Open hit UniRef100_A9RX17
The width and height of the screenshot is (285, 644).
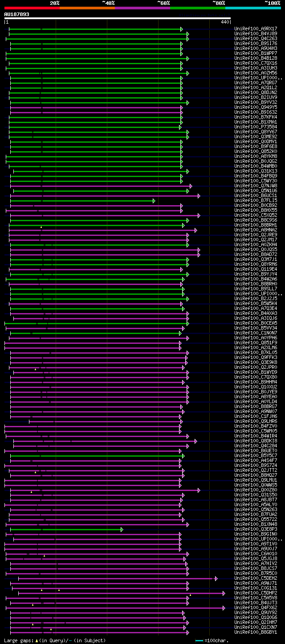(256, 29)
